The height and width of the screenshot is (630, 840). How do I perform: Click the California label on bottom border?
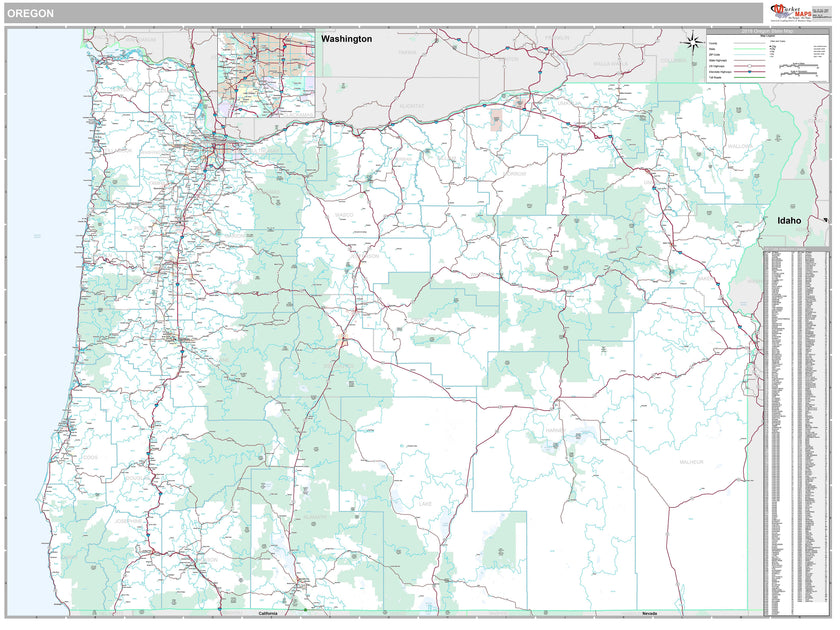(x=268, y=611)
